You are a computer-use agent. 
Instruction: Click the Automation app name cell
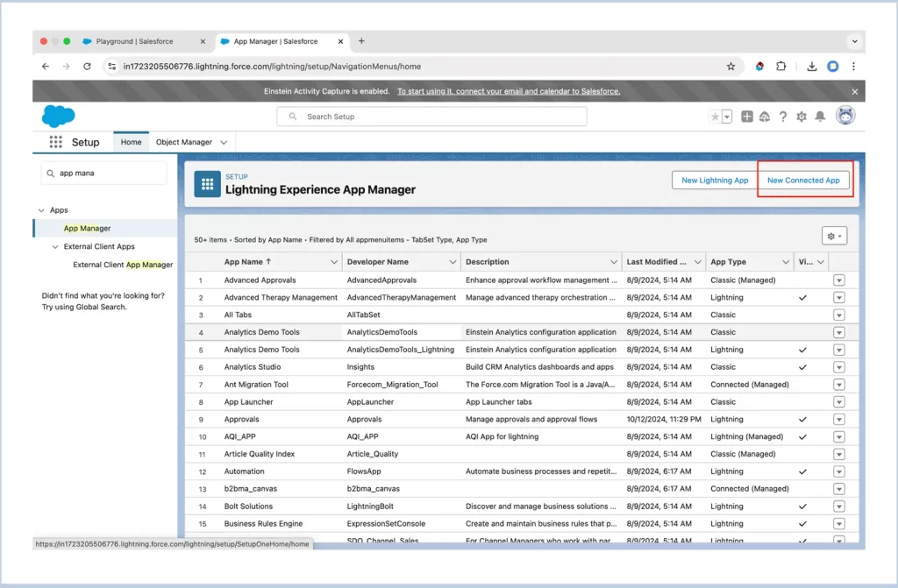(244, 471)
